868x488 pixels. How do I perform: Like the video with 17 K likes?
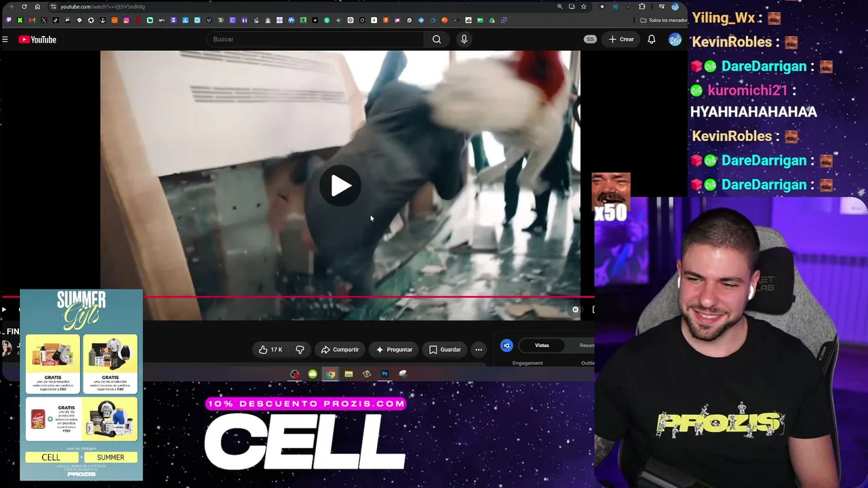[271, 350]
